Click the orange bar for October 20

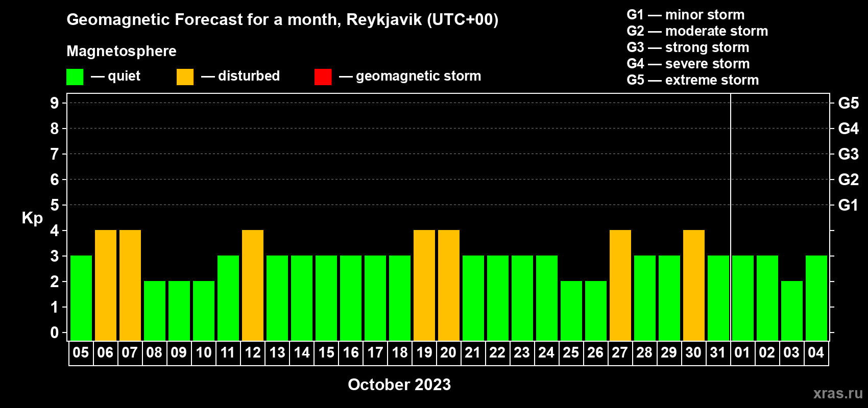pyautogui.click(x=449, y=285)
